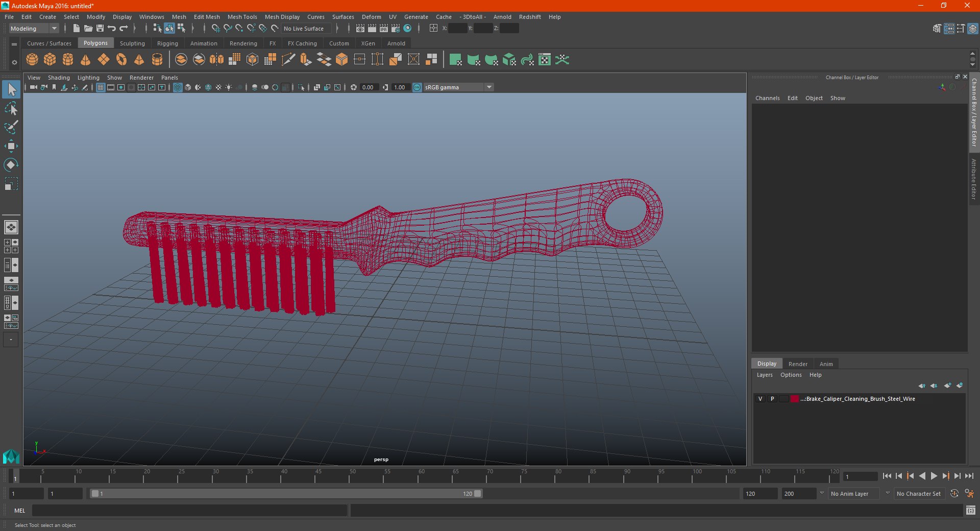980x531 pixels.
Task: Create a polygon cube from the shelf
Action: [50, 60]
